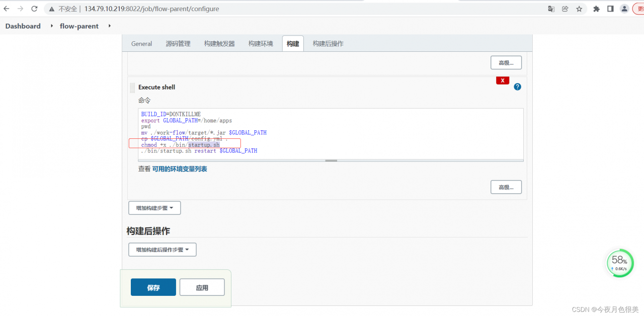Click the browser forward arrow
The width and height of the screenshot is (644, 316).
[20, 9]
